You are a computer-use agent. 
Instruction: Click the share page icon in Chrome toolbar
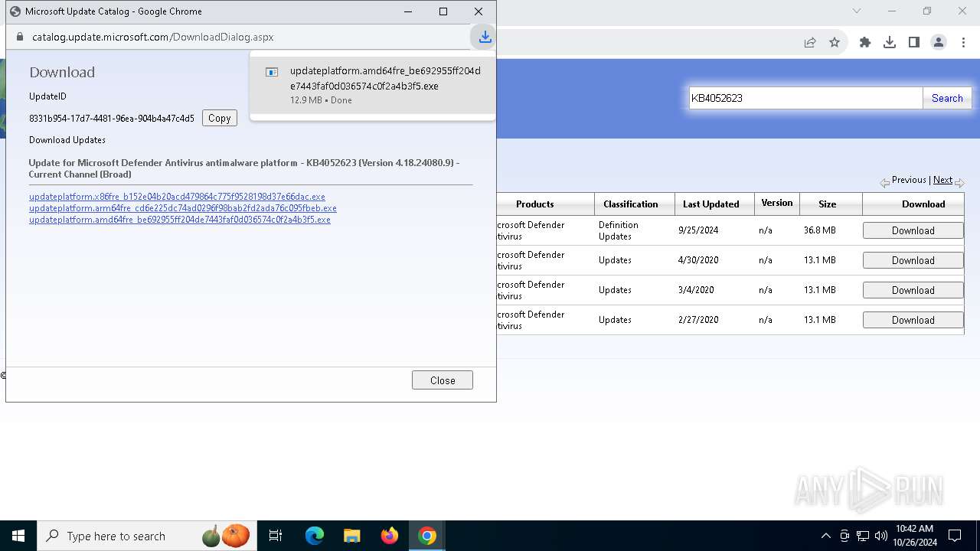810,43
